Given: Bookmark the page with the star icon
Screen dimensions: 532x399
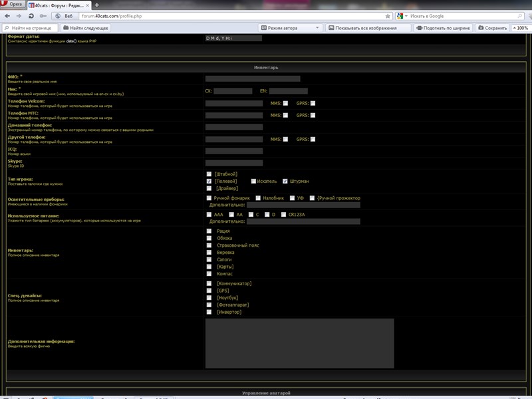Looking at the screenshot, I should point(388,16).
